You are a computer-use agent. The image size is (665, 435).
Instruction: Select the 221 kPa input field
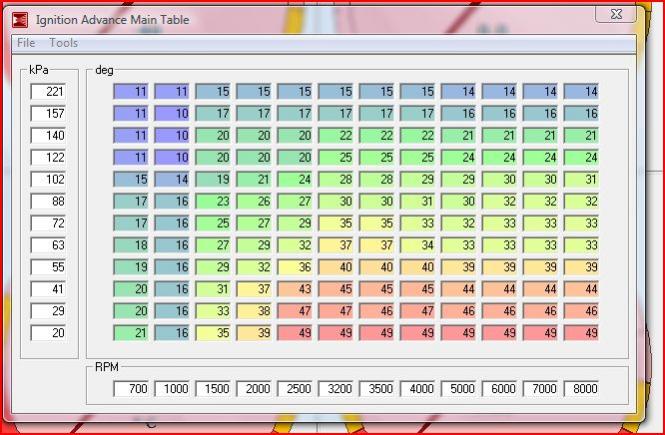coord(48,91)
